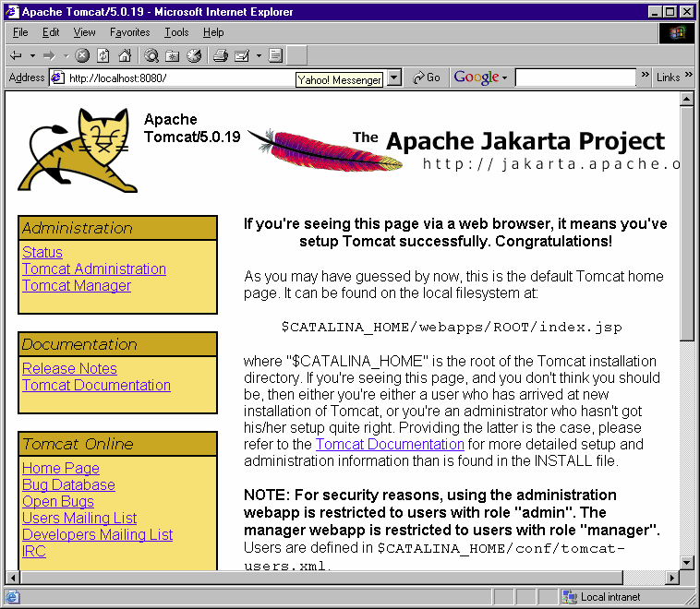Screen dimensions: 700x609
Task: Open the Developers Mailing List link
Action: coord(97,534)
